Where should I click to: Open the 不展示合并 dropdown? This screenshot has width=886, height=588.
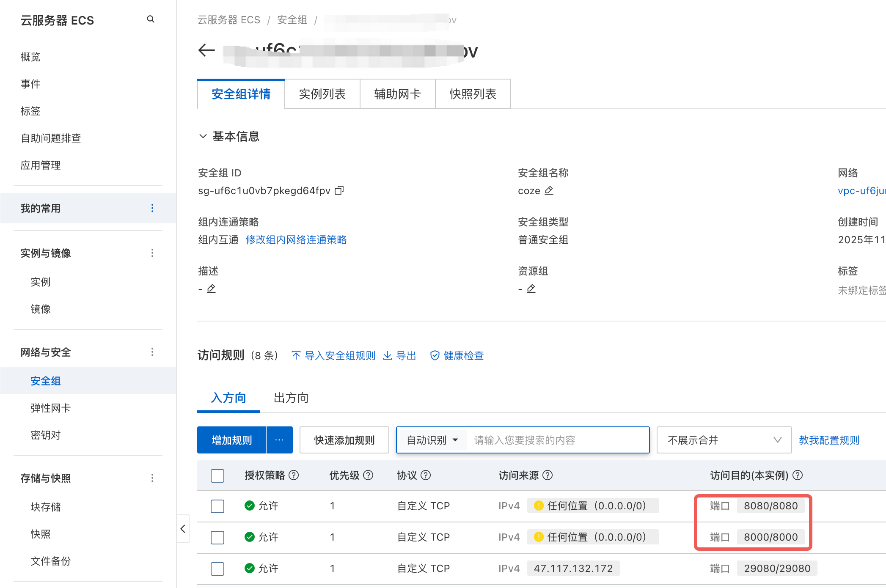[724, 440]
